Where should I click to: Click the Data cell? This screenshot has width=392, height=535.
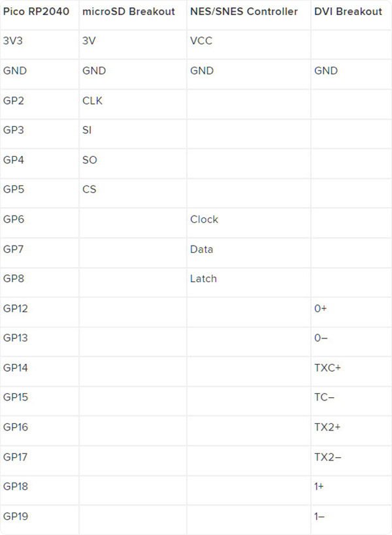[201, 249]
